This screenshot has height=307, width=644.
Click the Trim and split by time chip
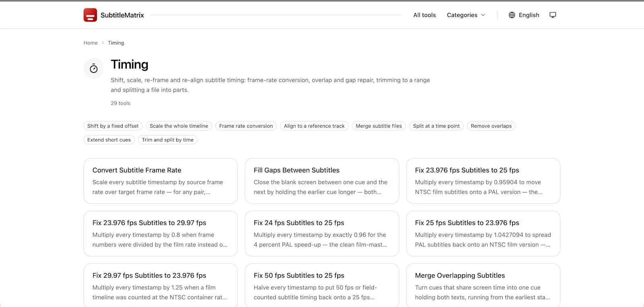pyautogui.click(x=167, y=140)
